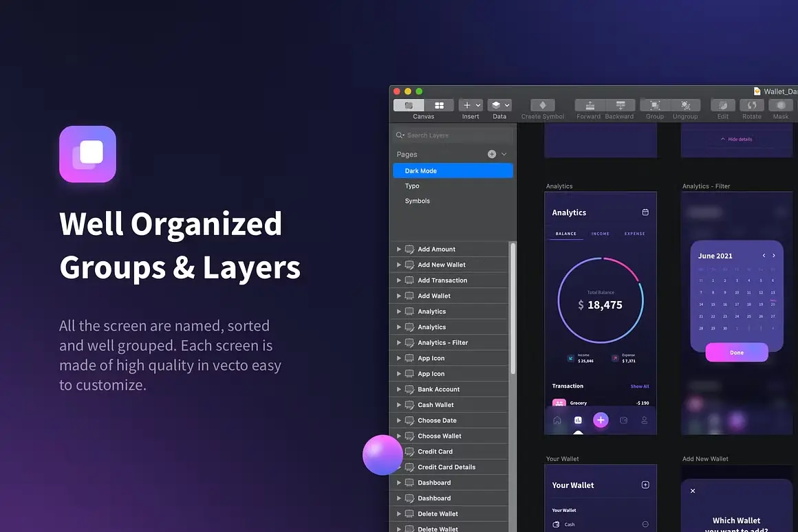Switch to the Typo page

point(411,186)
